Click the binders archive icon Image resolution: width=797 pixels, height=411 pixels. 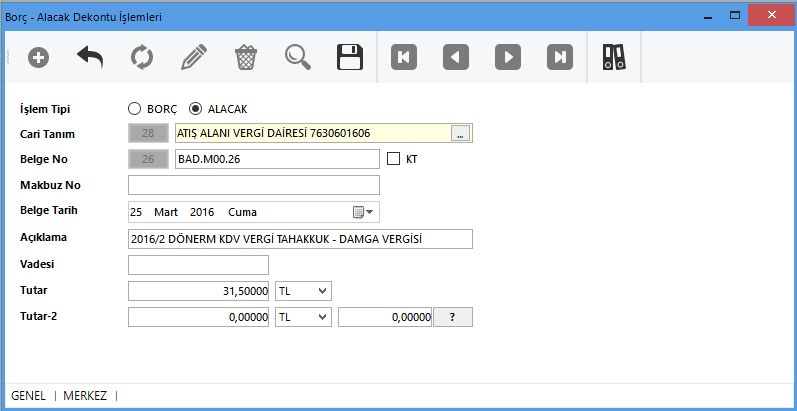tap(613, 57)
